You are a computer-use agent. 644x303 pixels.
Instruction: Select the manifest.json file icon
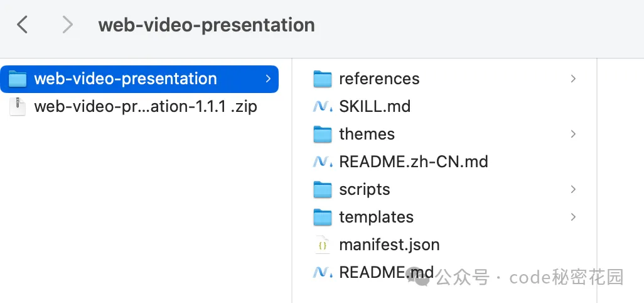323,245
